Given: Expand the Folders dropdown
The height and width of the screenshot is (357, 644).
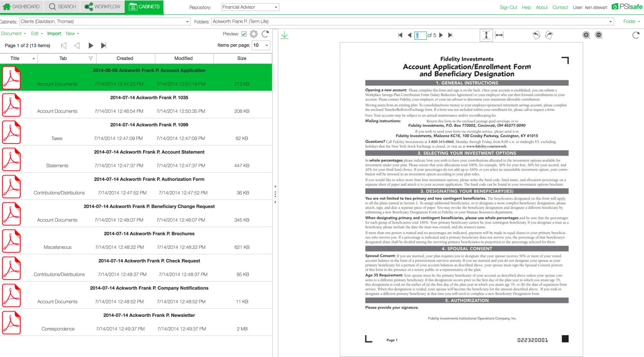Looking at the screenshot, I should (x=412, y=21).
